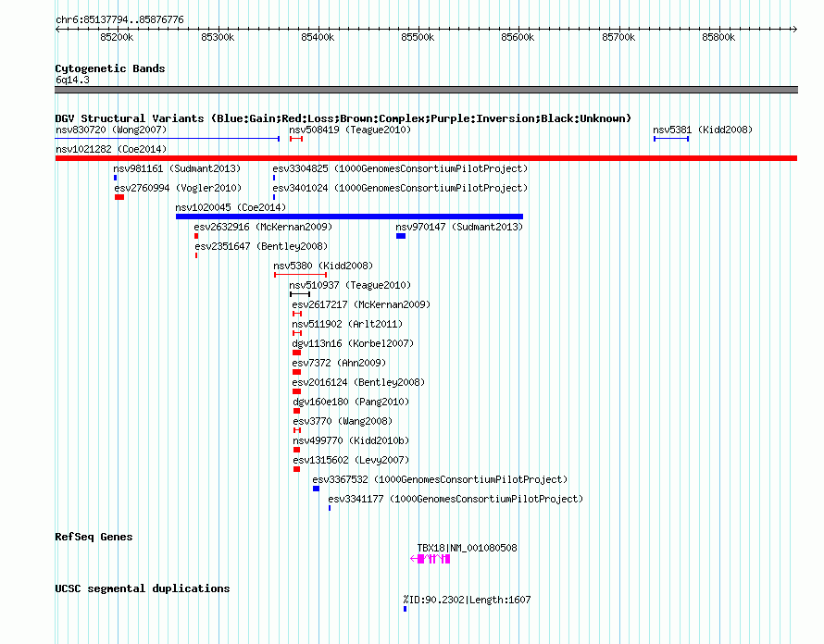This screenshot has height=644, width=824.
Task: Select esv1315602 (Levy2007) label
Action: [x=351, y=460]
